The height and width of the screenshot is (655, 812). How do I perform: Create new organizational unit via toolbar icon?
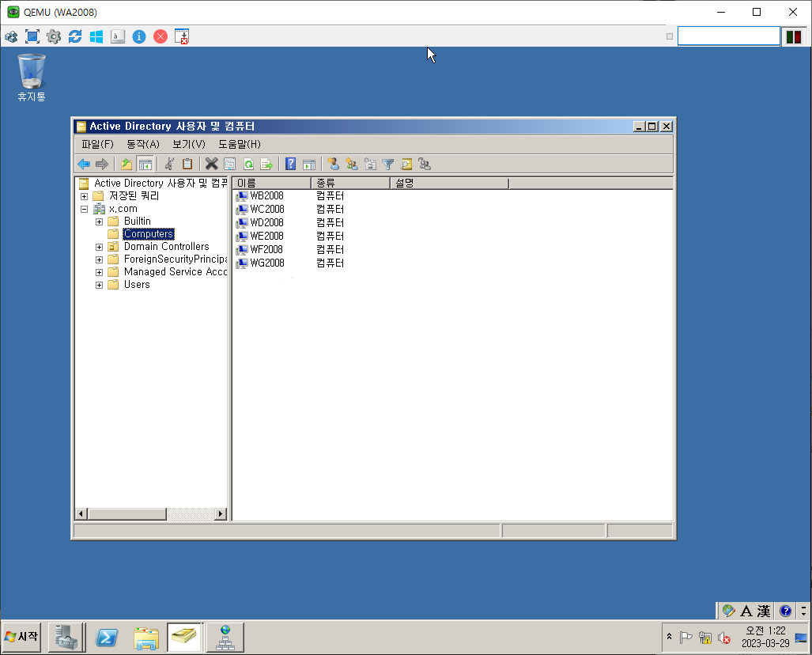[370, 165]
